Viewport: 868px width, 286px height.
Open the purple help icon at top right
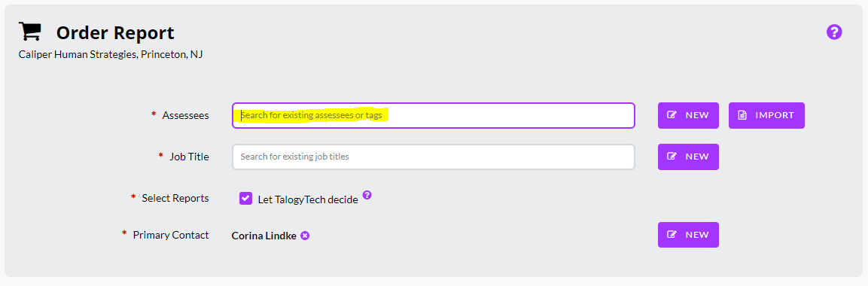pyautogui.click(x=834, y=32)
